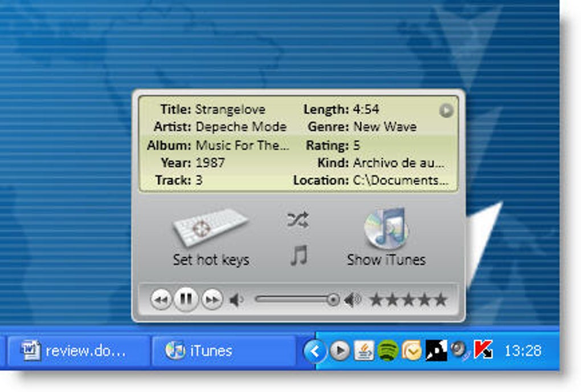Set rating with the first star
This screenshot has width=581, height=392.
[x=377, y=299]
